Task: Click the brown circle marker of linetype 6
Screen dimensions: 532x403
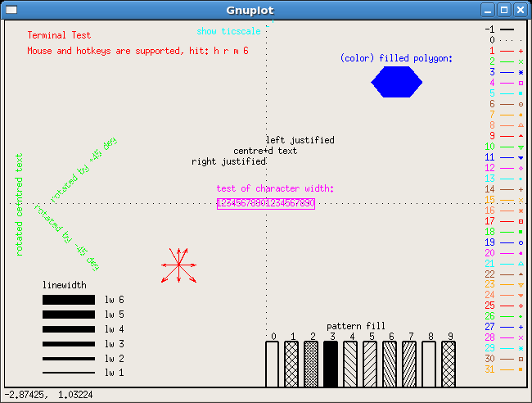Action: tap(521, 105)
